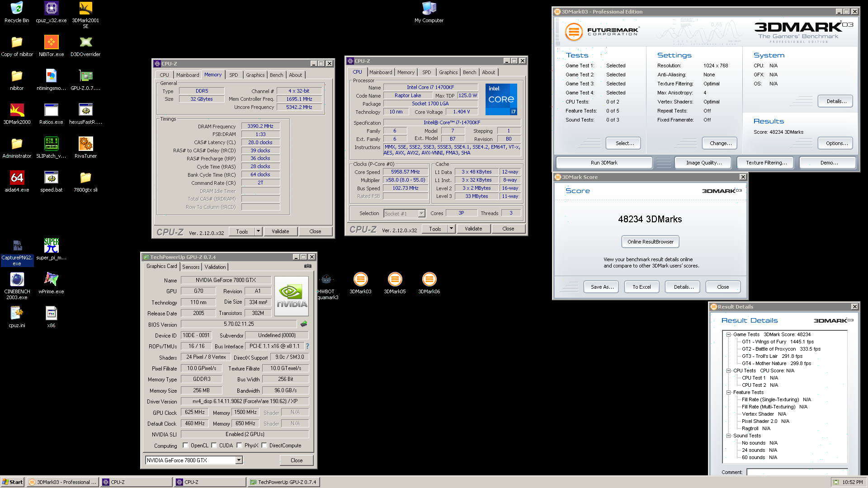This screenshot has width=868, height=488.
Task: Open the 3DMark06 desktop icon
Action: pos(429,283)
